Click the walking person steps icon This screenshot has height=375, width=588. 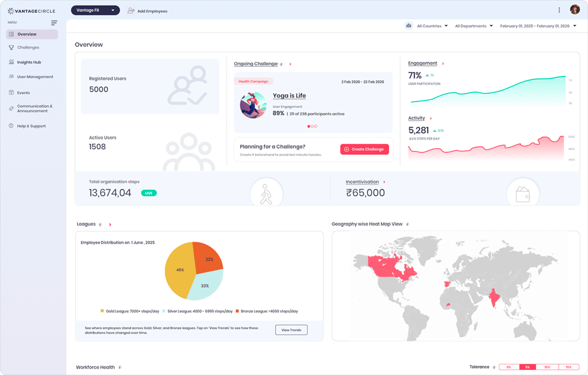[x=267, y=192]
